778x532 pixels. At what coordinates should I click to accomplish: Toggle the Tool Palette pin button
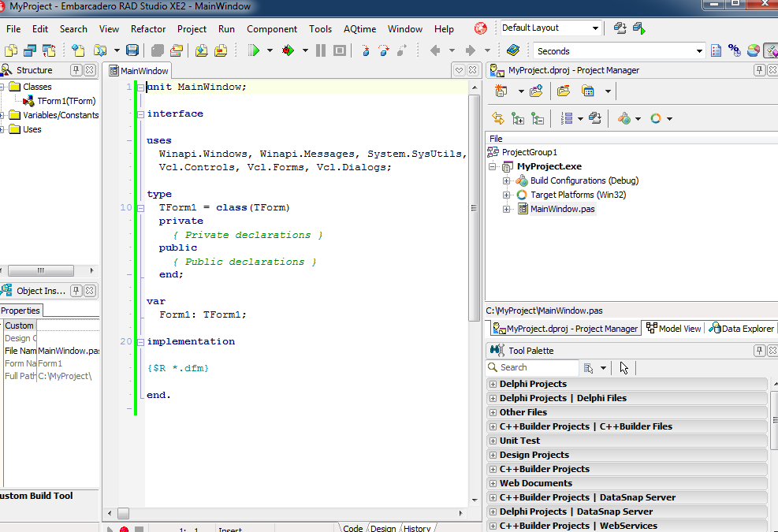[760, 350]
